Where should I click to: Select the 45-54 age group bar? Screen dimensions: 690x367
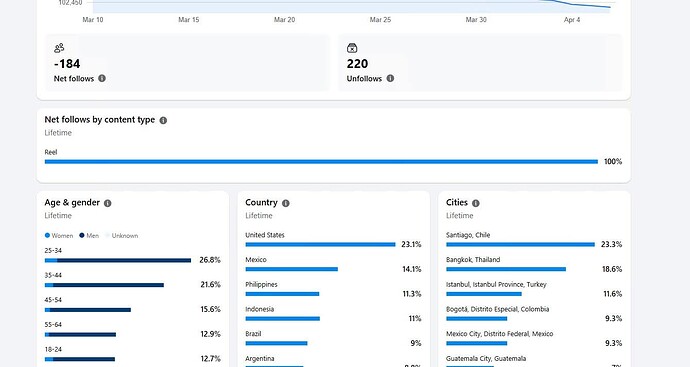tap(88, 310)
